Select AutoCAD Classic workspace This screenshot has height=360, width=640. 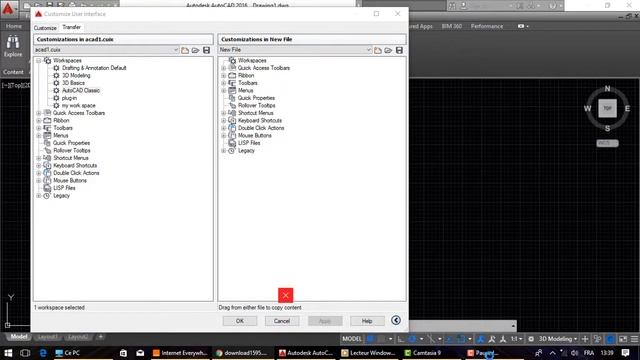(x=80, y=91)
